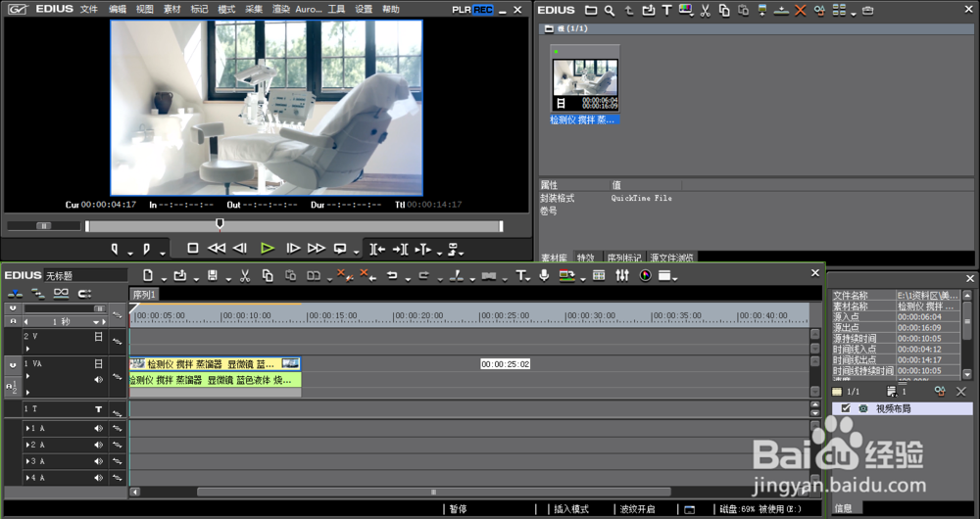The width and height of the screenshot is (980, 519).
Task: Open the Undo history dropdown arrow
Action: [x=408, y=279]
